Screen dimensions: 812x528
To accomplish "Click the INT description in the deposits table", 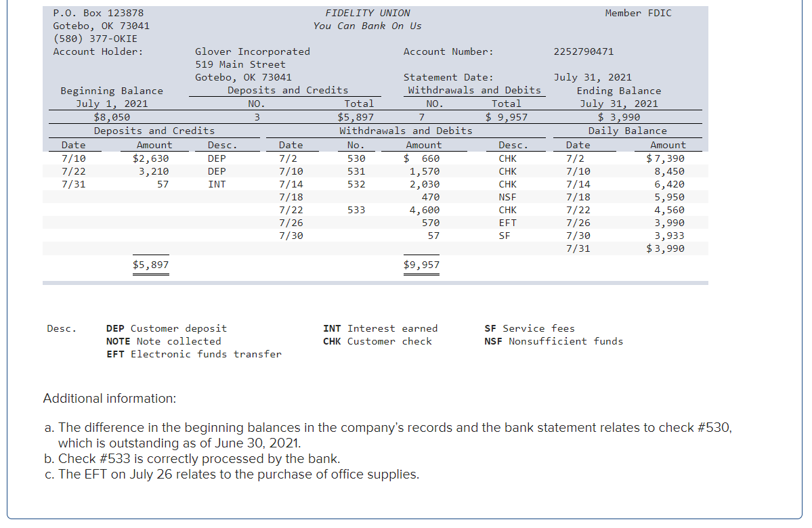I will pyautogui.click(x=217, y=184).
